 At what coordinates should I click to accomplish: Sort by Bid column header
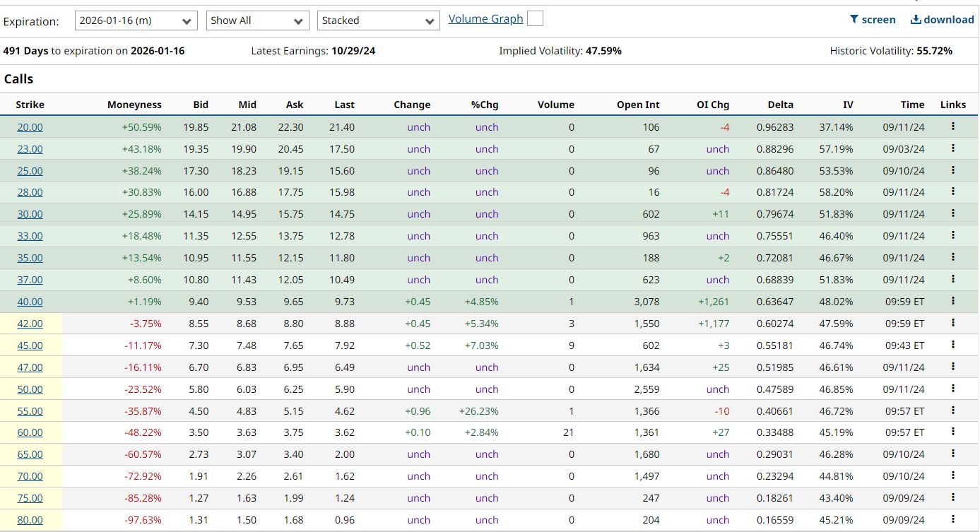[x=201, y=105]
